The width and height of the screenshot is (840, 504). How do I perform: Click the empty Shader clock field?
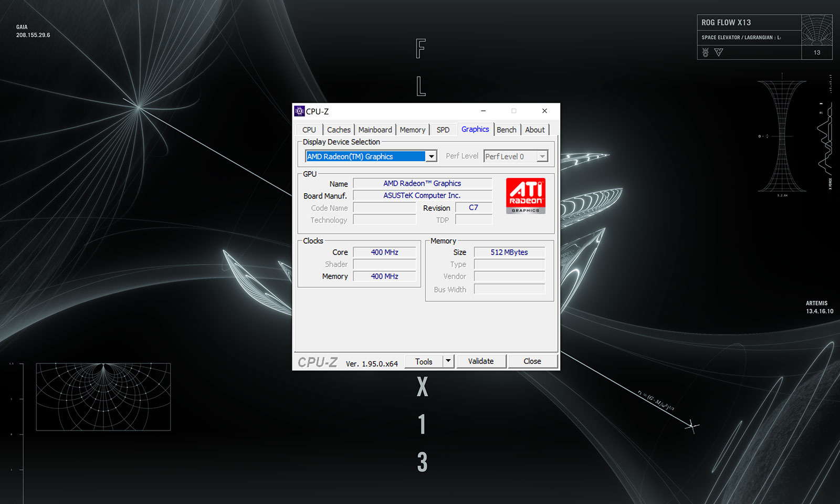point(385,264)
